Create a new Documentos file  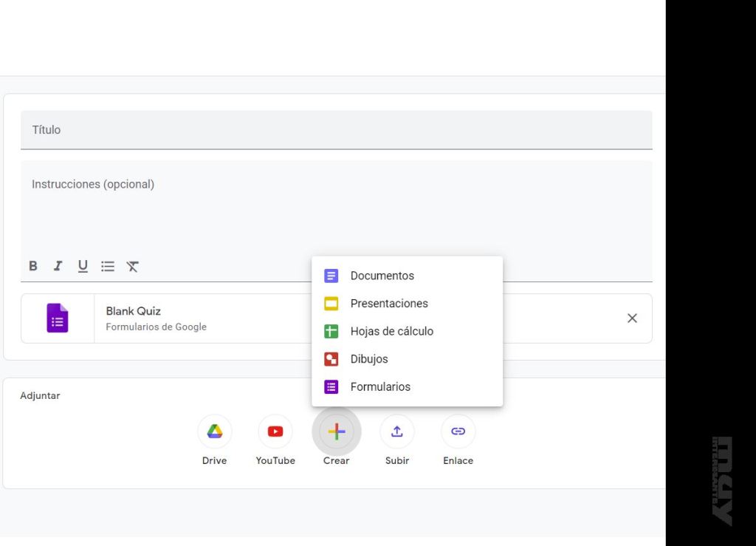(408, 276)
